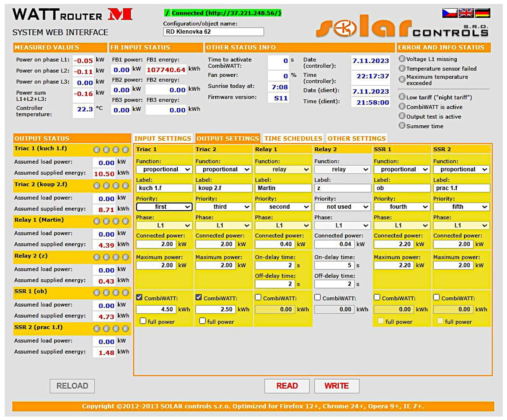Click the green Connected status bar
The width and height of the screenshot is (507, 420).
click(223, 13)
